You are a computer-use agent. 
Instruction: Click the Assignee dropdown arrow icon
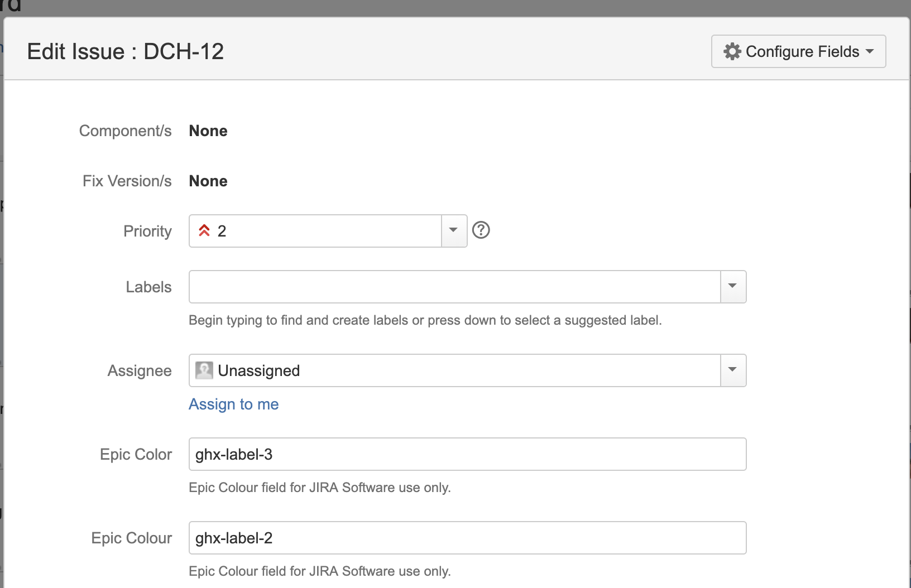pyautogui.click(x=733, y=370)
